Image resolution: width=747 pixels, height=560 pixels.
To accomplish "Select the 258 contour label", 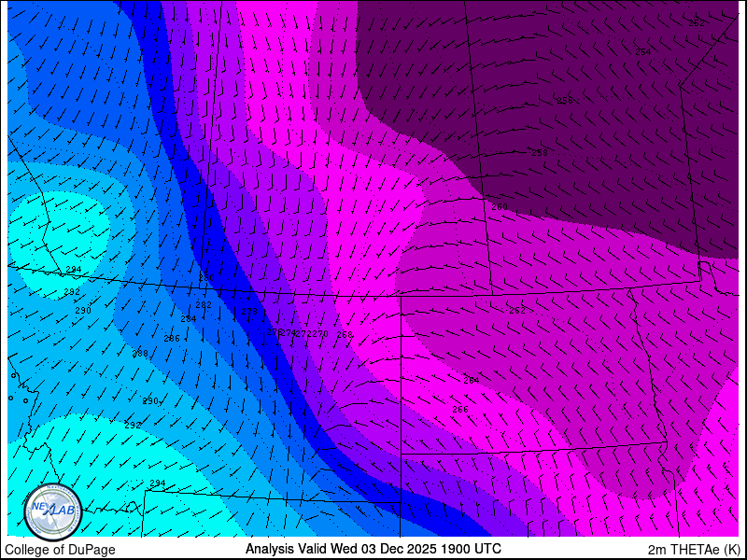I will click(x=540, y=153).
